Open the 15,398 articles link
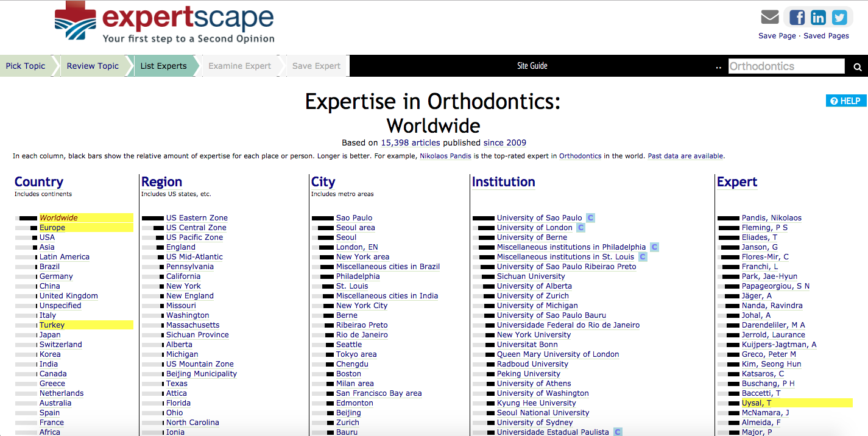The image size is (868, 436). 411,143
